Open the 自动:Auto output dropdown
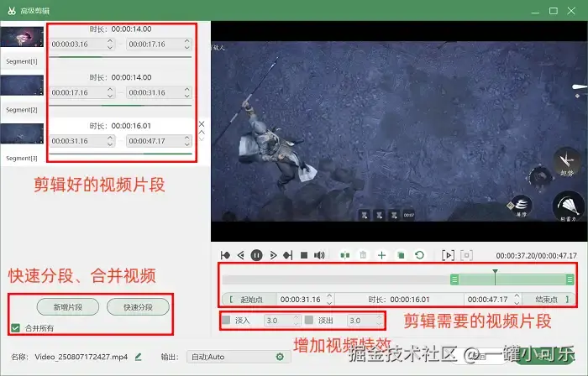This screenshot has height=376, width=588. tap(239, 357)
